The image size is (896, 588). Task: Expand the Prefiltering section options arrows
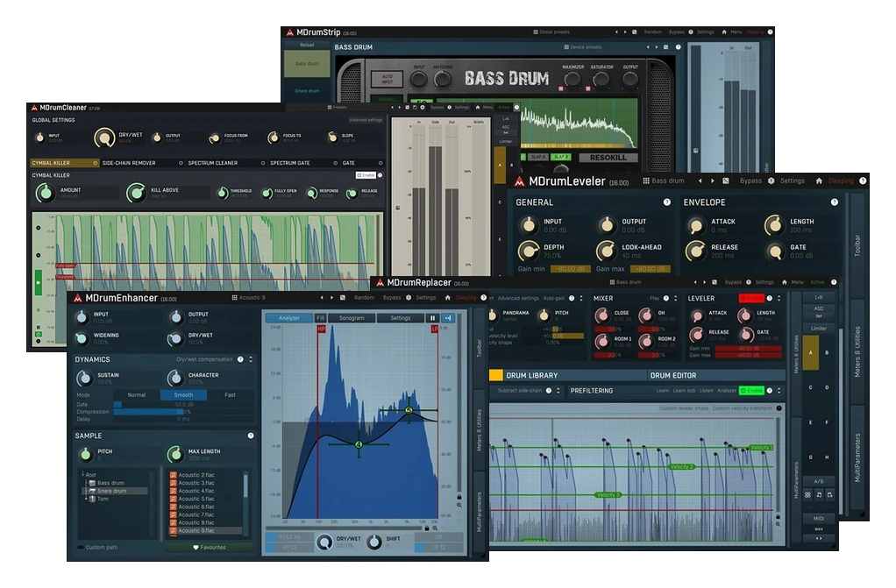pyautogui.click(x=779, y=391)
